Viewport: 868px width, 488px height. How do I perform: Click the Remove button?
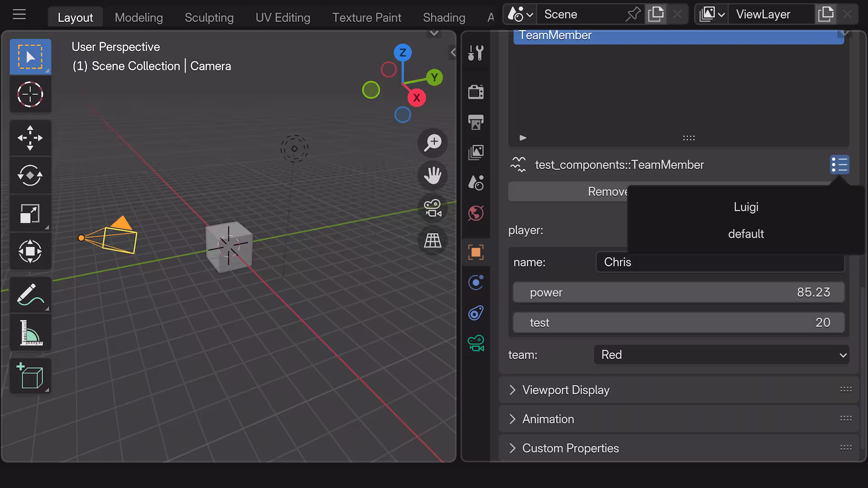(x=567, y=192)
